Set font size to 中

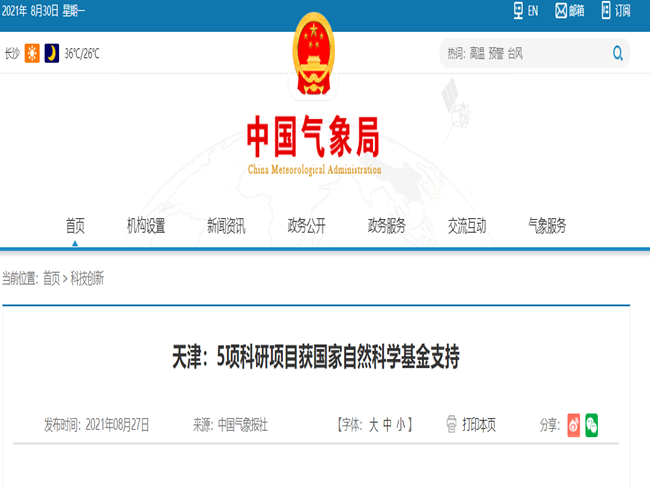click(x=387, y=425)
